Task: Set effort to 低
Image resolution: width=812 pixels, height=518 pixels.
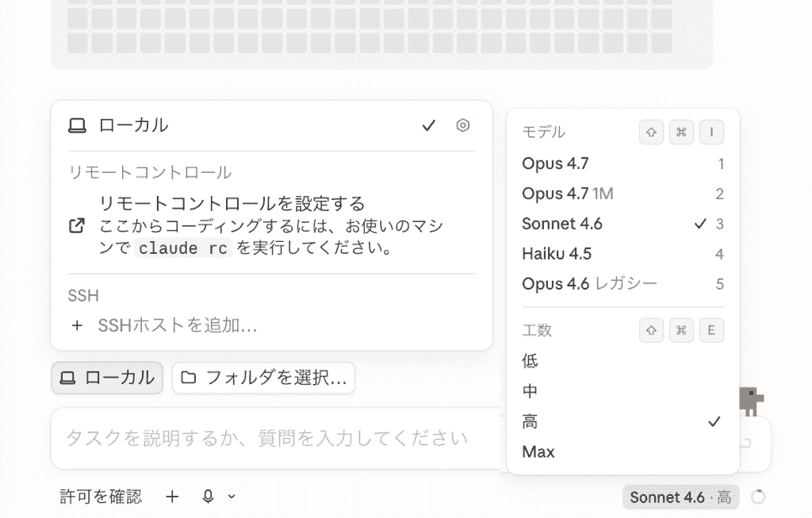Action: tap(623, 361)
